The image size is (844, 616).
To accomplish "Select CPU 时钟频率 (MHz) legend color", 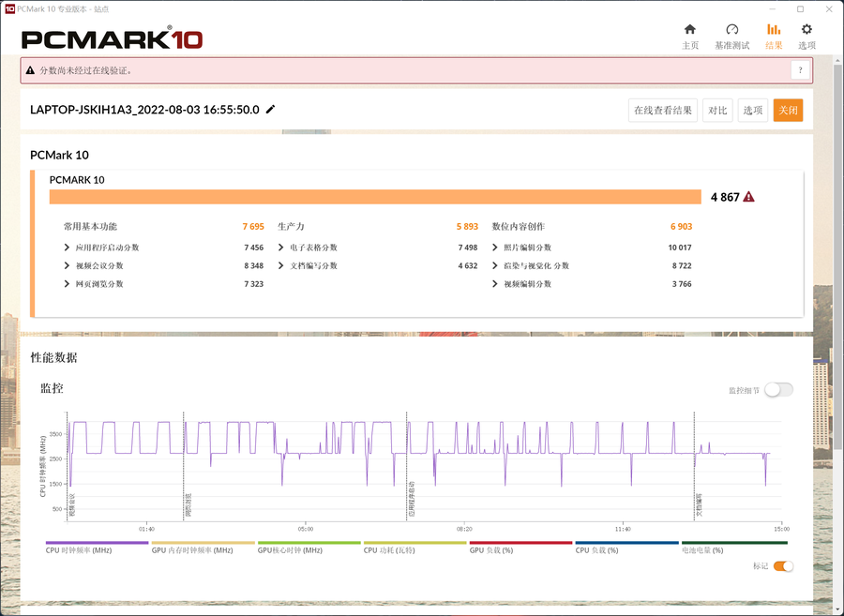I will 97,543.
